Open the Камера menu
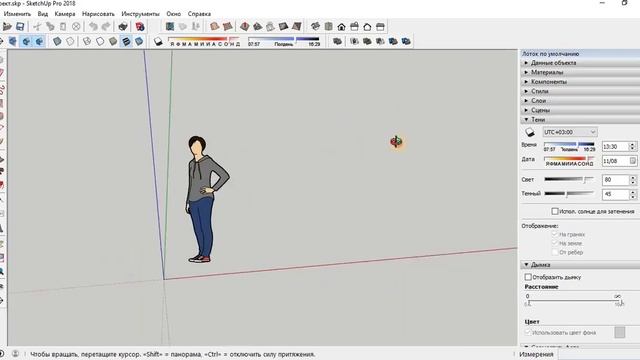The width and height of the screenshot is (640, 360). pyautogui.click(x=65, y=14)
